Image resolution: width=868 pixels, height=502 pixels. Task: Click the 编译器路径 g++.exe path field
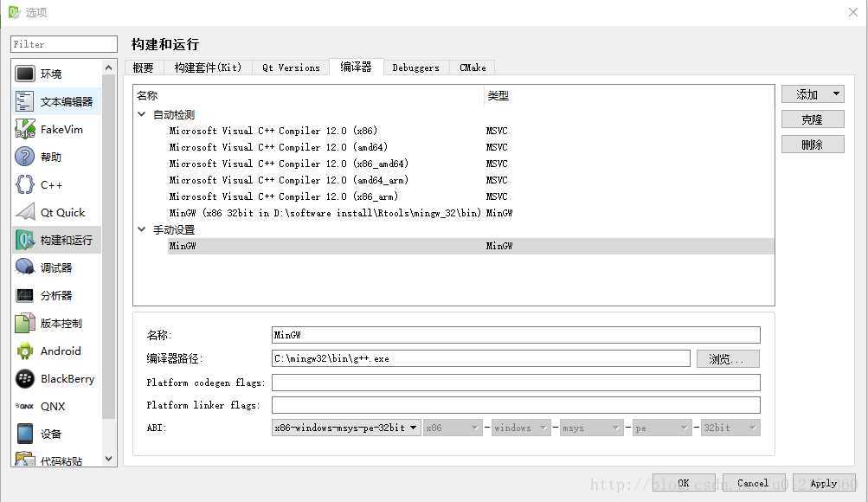(x=481, y=358)
